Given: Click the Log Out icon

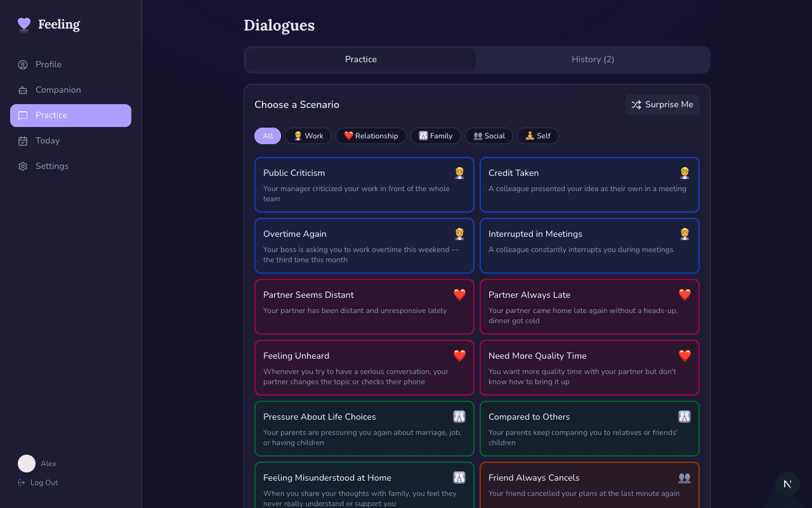Looking at the screenshot, I should pos(22,483).
